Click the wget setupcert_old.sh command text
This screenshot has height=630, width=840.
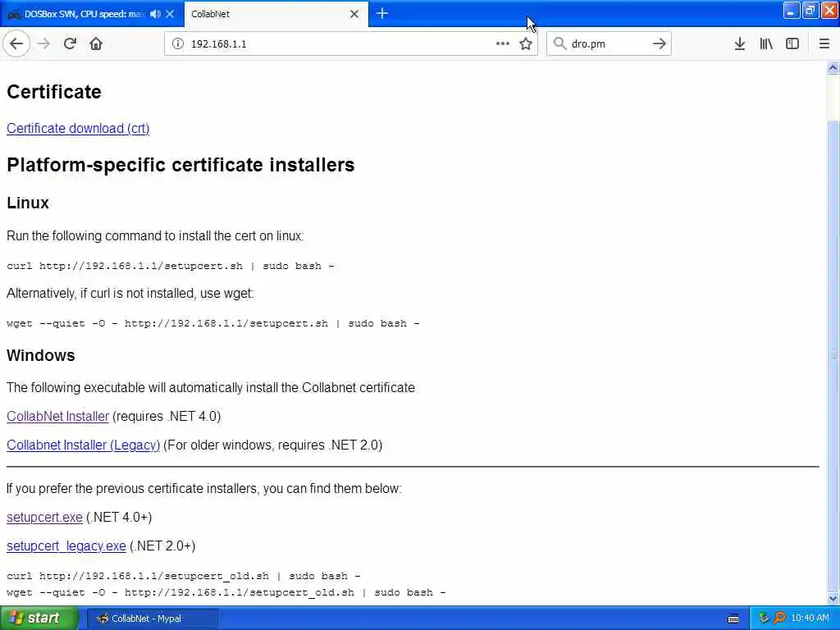(226, 592)
